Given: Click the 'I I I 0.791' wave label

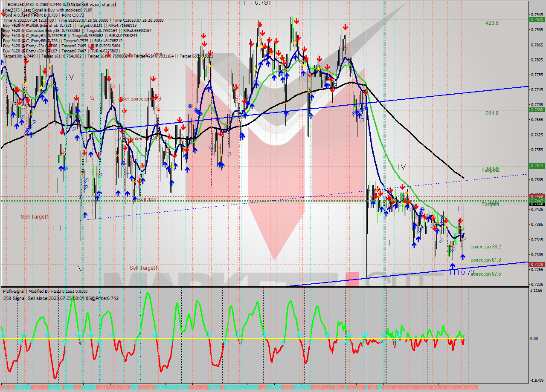Looking at the screenshot, I should 257,3.
